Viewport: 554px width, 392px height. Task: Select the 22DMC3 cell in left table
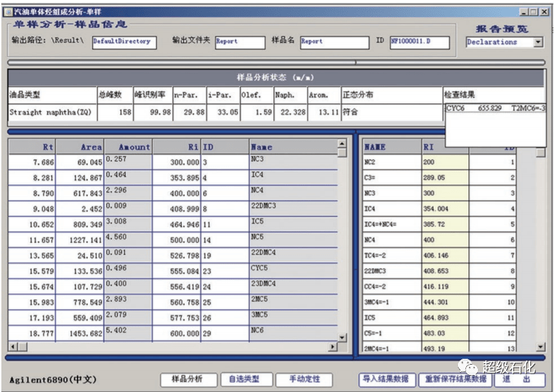tap(293, 209)
